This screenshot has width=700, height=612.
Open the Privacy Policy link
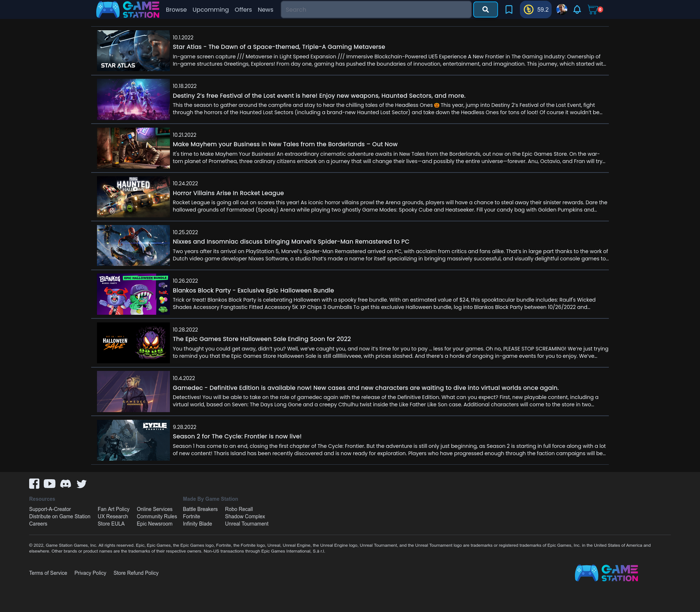(x=90, y=573)
